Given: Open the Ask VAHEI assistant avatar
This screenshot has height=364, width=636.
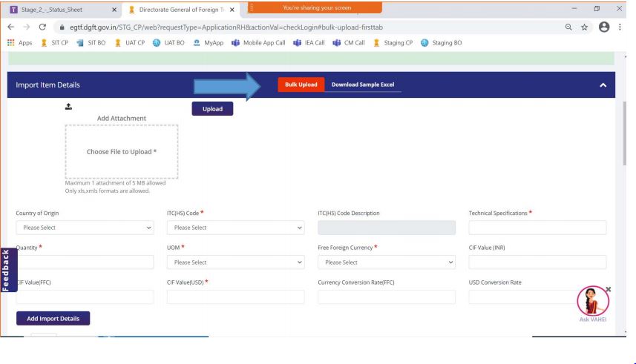Looking at the screenshot, I should point(593,301).
